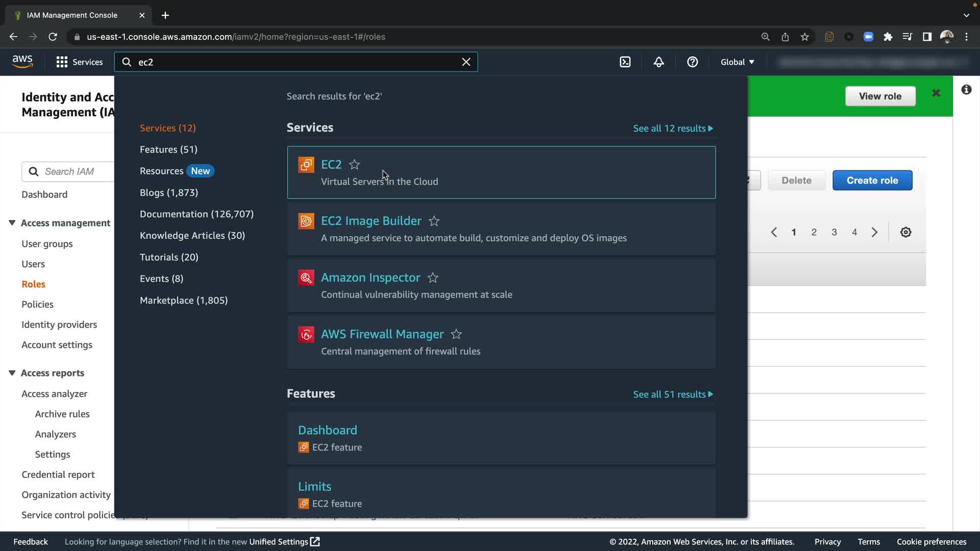Favorite EC2 Image Builder with star

click(x=434, y=221)
